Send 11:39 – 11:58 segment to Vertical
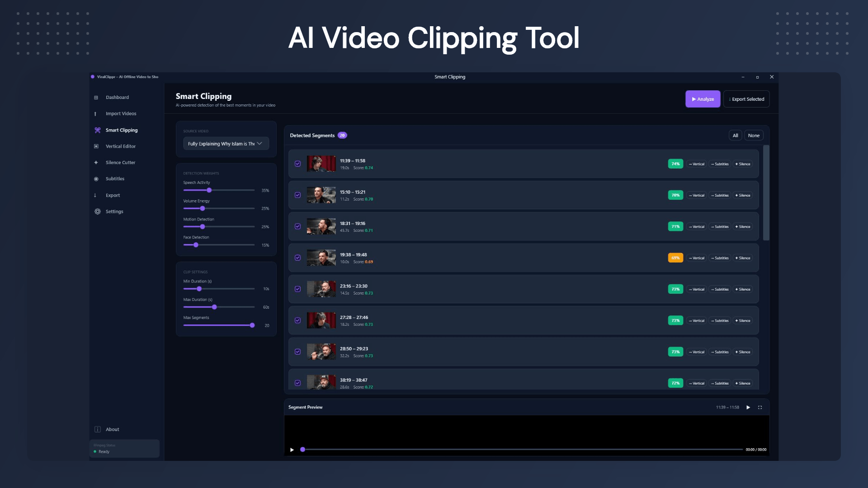868x488 pixels. tap(697, 164)
